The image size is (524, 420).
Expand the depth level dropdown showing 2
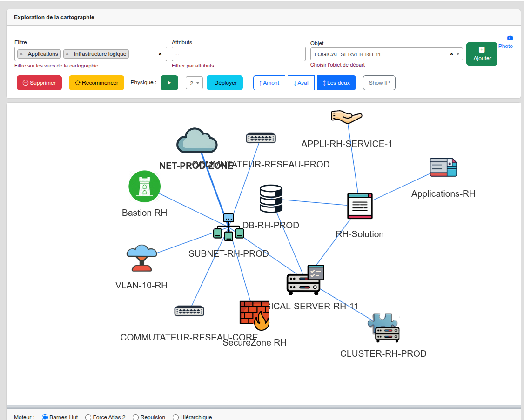point(194,83)
